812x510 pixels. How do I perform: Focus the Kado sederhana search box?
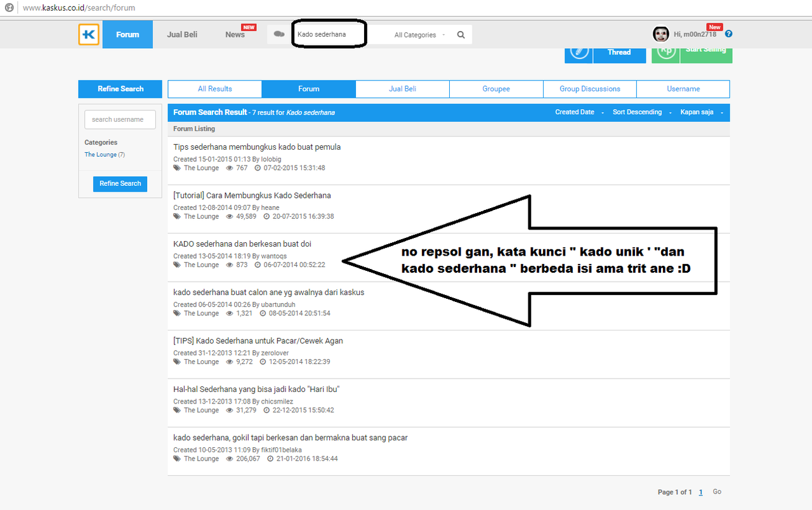tap(329, 34)
